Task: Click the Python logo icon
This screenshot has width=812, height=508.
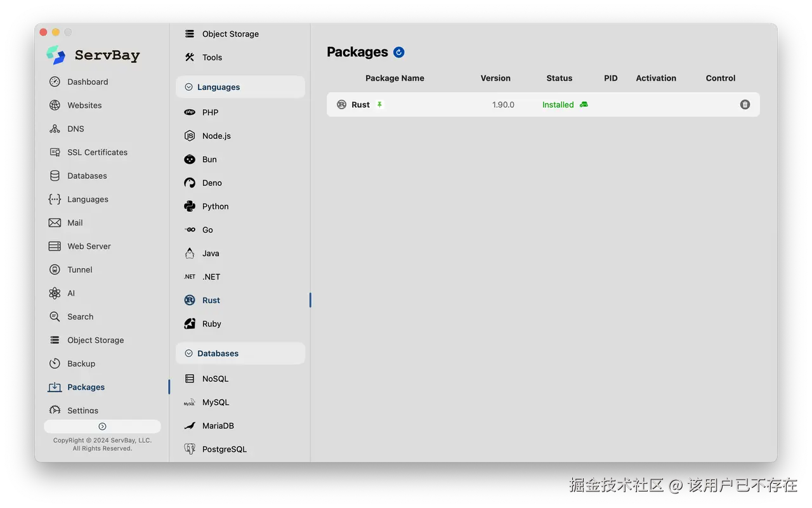Action: (x=190, y=206)
